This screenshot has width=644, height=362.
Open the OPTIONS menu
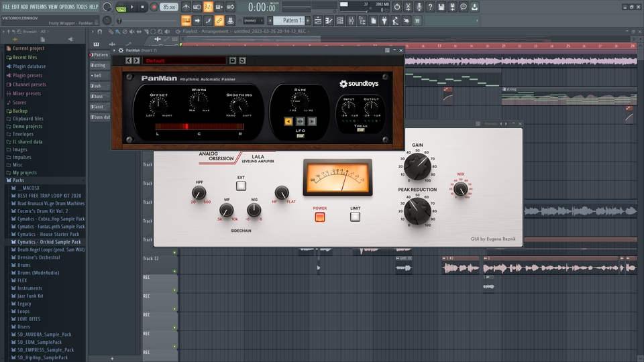pos(67,7)
